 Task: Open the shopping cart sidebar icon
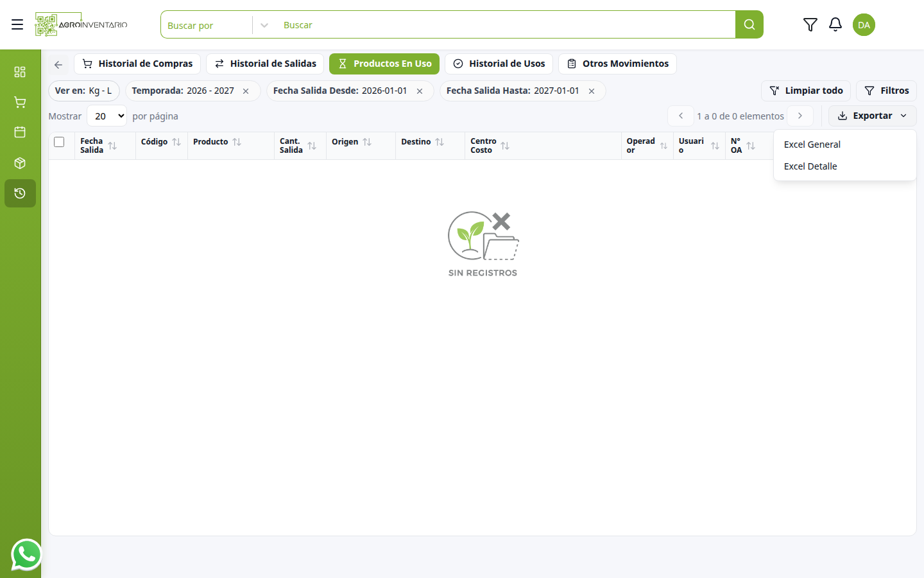(20, 102)
